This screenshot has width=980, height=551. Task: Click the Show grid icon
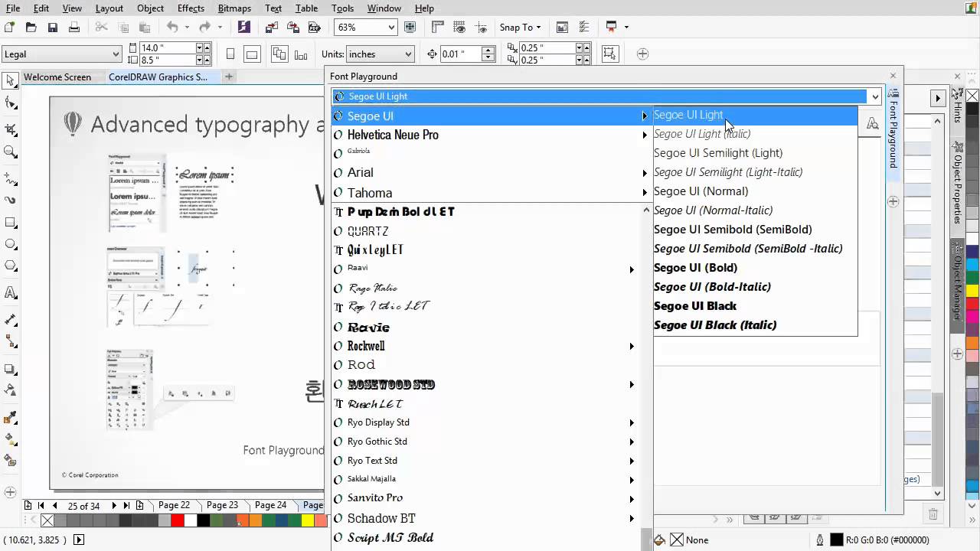tap(459, 28)
